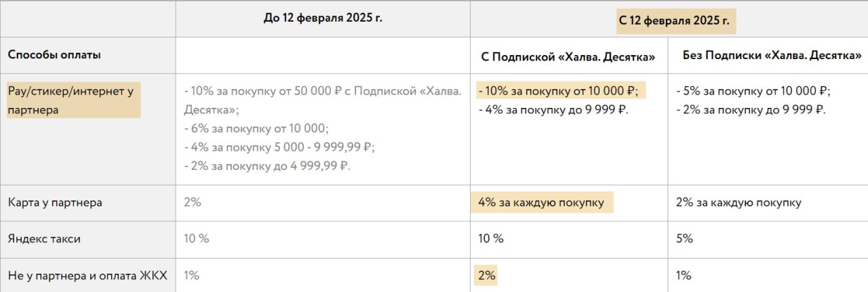Image resolution: width=868 pixels, height=292 pixels.
Task: Click the highlighted "4% за каждую покупку" cell
Action: pos(541,202)
